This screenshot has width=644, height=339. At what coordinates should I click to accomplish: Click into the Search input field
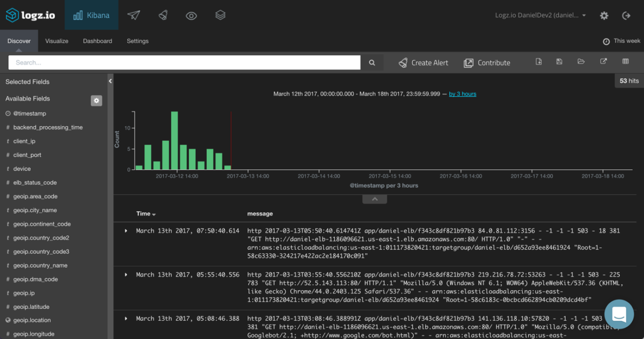(184, 63)
